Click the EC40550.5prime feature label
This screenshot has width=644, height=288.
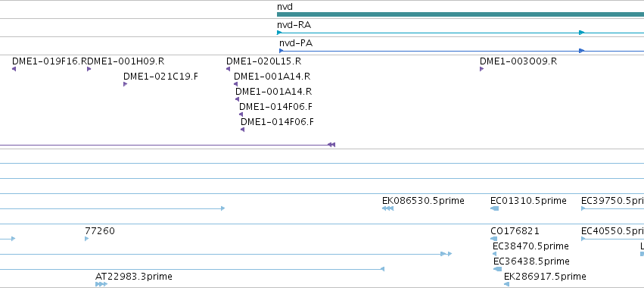click(x=612, y=231)
